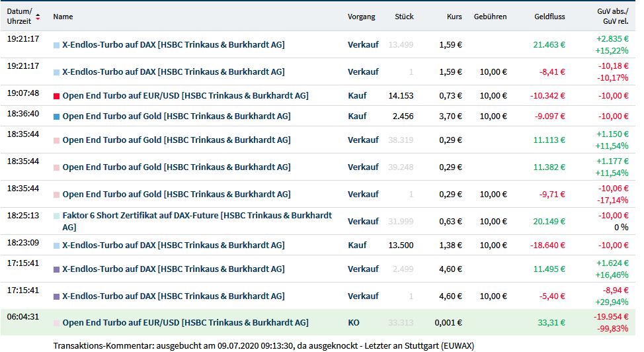Sort table by Name column header

pos(63,17)
